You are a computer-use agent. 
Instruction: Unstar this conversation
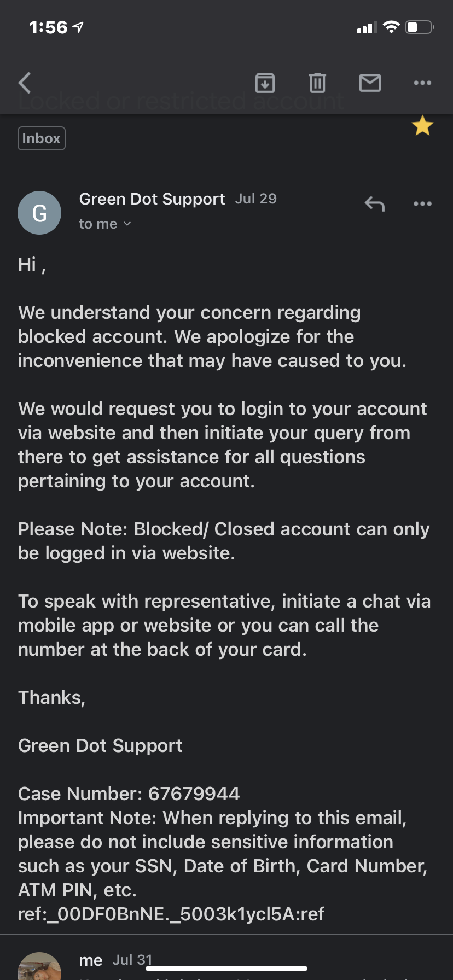click(x=422, y=125)
